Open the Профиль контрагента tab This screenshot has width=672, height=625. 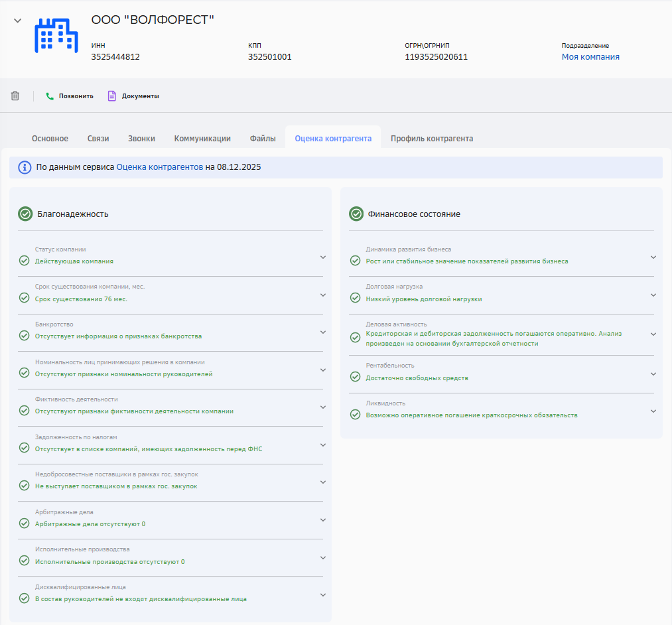(x=431, y=139)
